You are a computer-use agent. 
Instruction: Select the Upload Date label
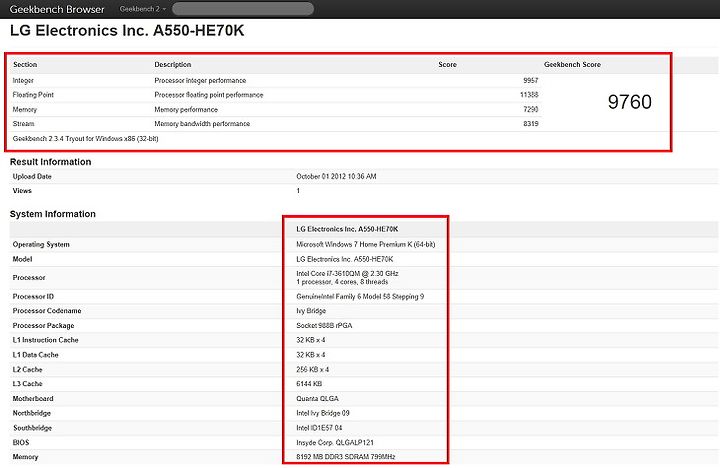tap(32, 176)
